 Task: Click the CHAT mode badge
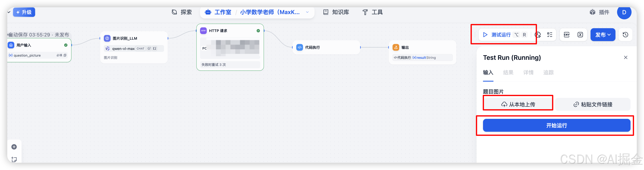[140, 49]
